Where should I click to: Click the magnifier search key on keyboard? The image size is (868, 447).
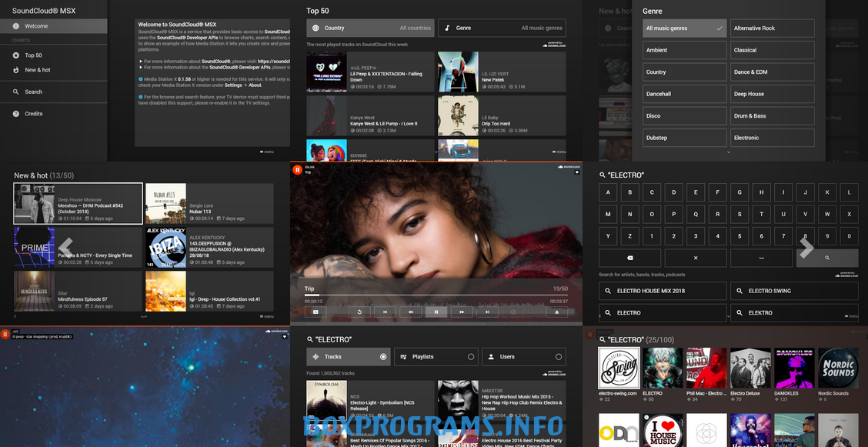827,258
